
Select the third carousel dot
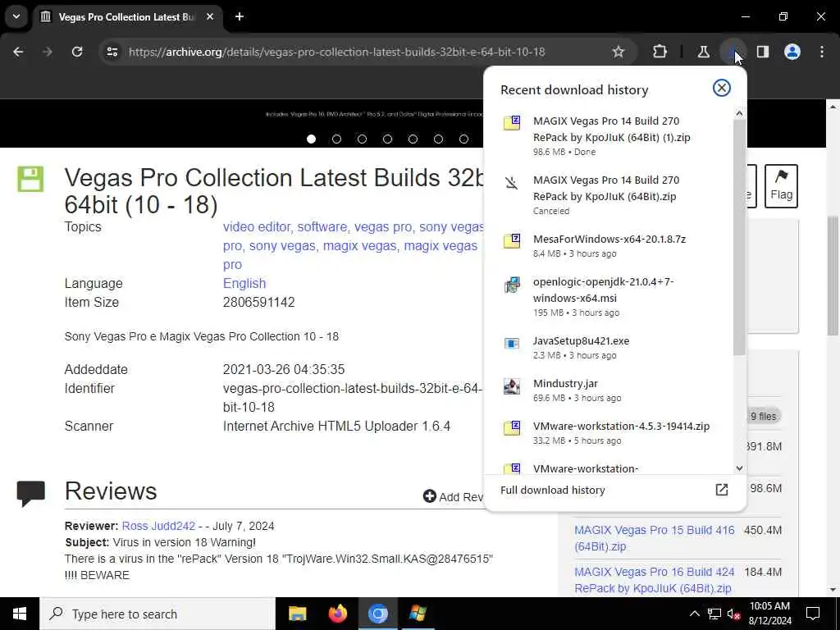[x=362, y=139]
